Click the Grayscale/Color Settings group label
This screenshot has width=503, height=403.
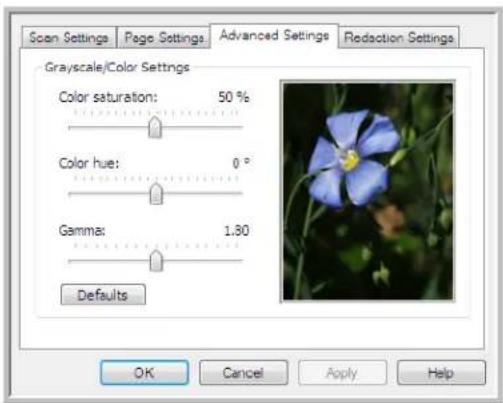pos(117,67)
